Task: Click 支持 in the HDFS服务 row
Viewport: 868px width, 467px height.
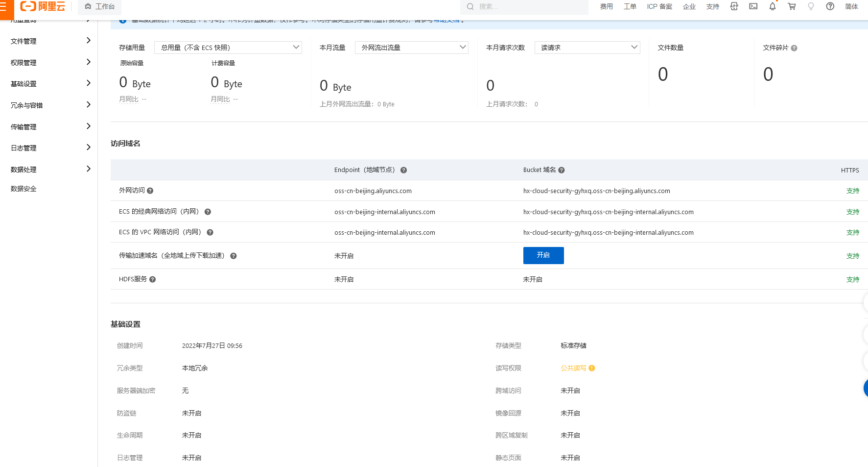Action: (853, 279)
